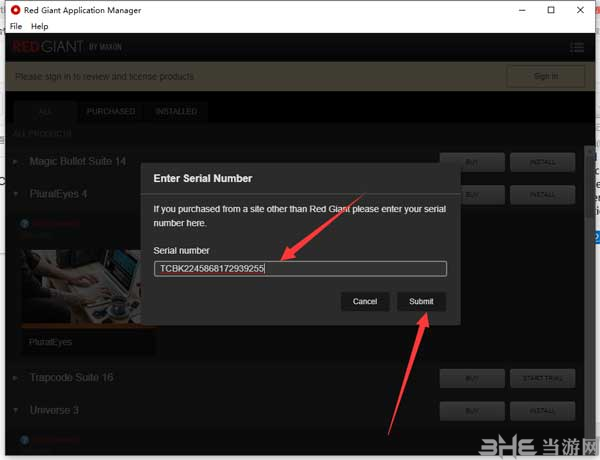
Task: Click Install for PluralEyes 4
Action: [543, 195]
